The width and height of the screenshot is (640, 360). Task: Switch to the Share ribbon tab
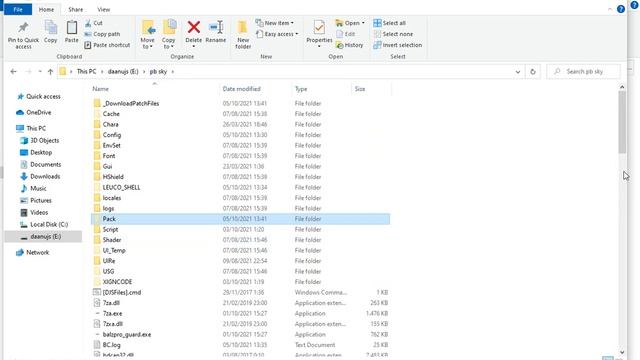[x=76, y=9]
